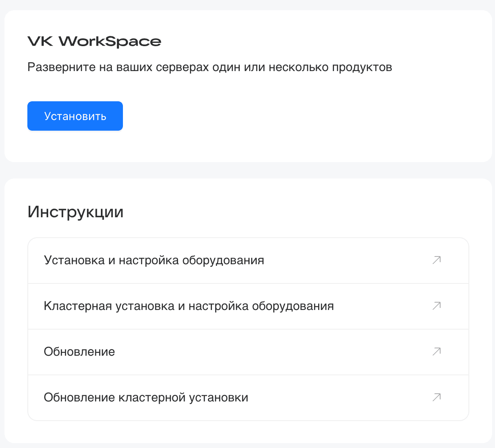Click the blue Установить button
This screenshot has width=495, height=448.
pyautogui.click(x=75, y=116)
